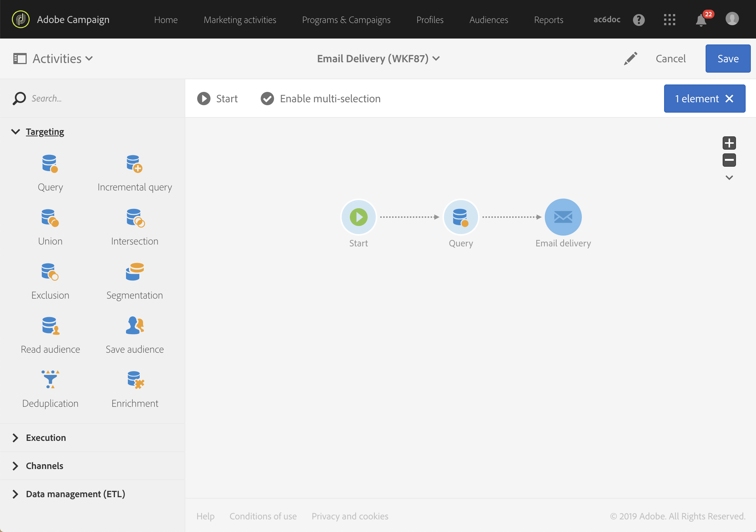Select the Email delivery node on canvas
This screenshot has width=756, height=532.
coord(563,217)
